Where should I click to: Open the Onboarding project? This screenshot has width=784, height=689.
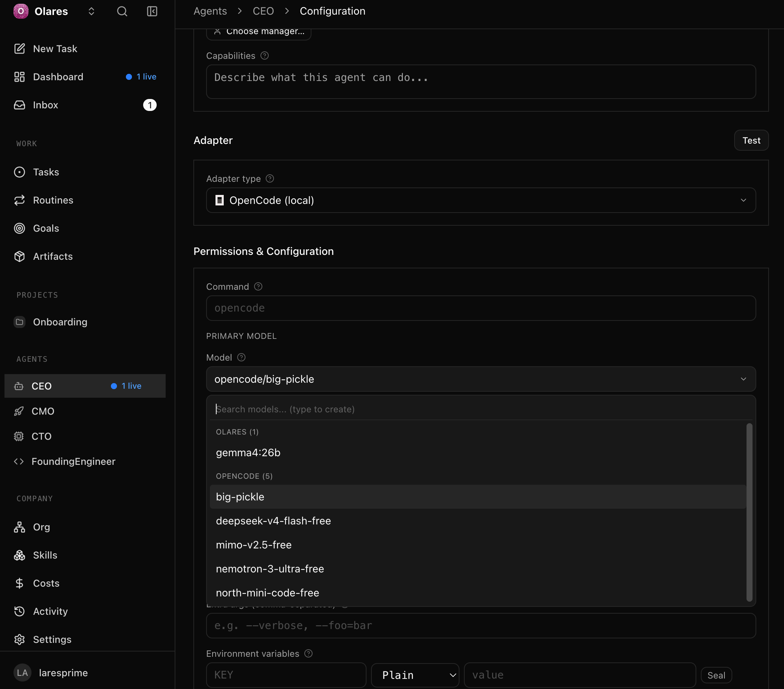click(x=85, y=322)
